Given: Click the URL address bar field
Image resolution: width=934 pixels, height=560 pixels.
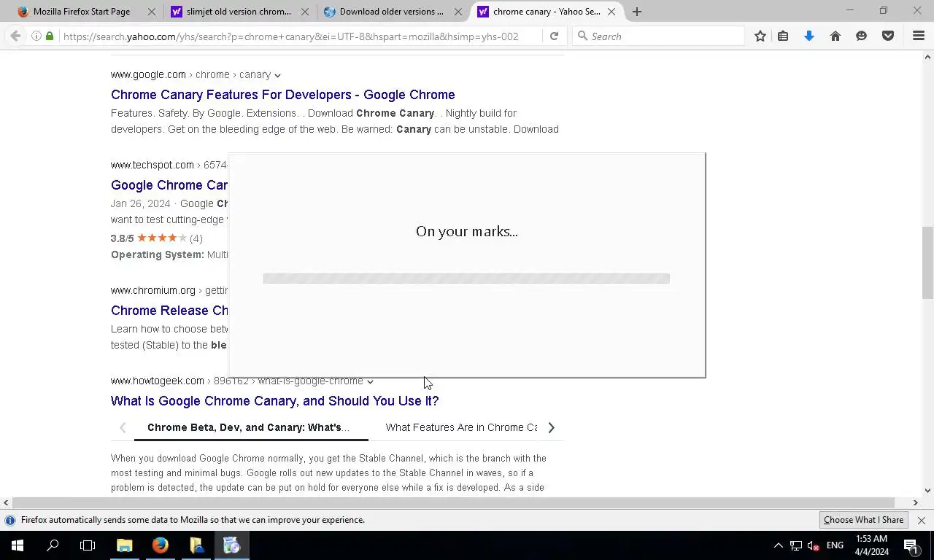Looking at the screenshot, I should tap(299, 36).
